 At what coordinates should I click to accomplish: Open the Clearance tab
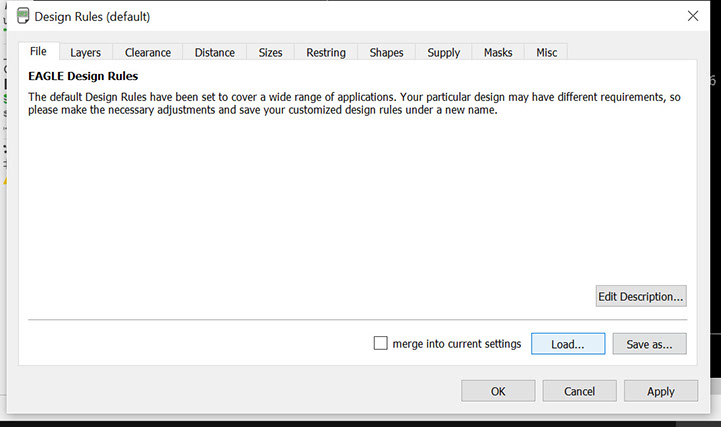click(148, 52)
